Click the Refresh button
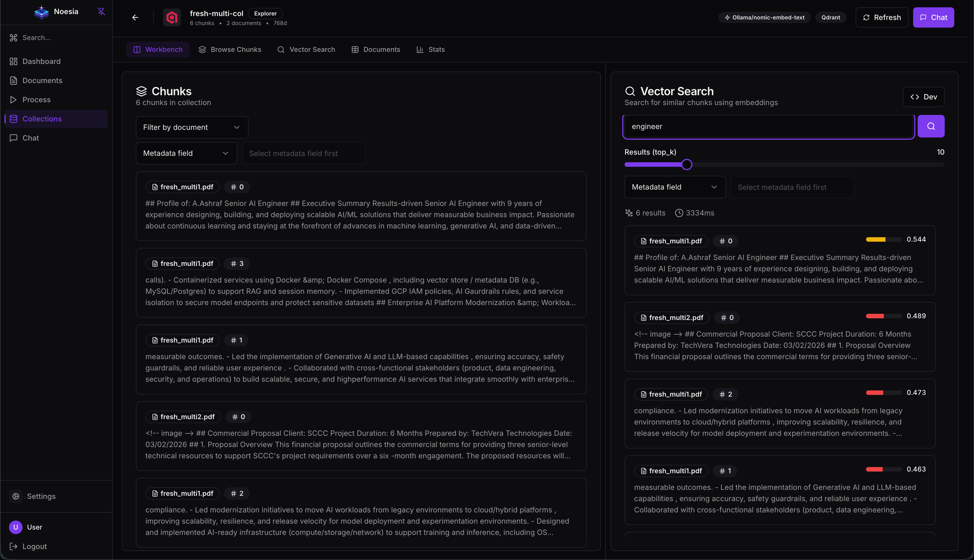Viewport: 974px width, 560px height. coord(882,17)
